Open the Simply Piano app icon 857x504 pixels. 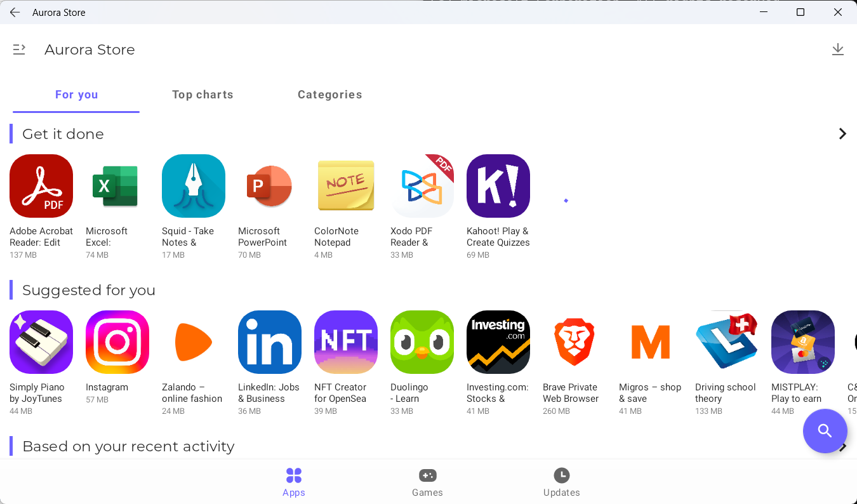41,342
